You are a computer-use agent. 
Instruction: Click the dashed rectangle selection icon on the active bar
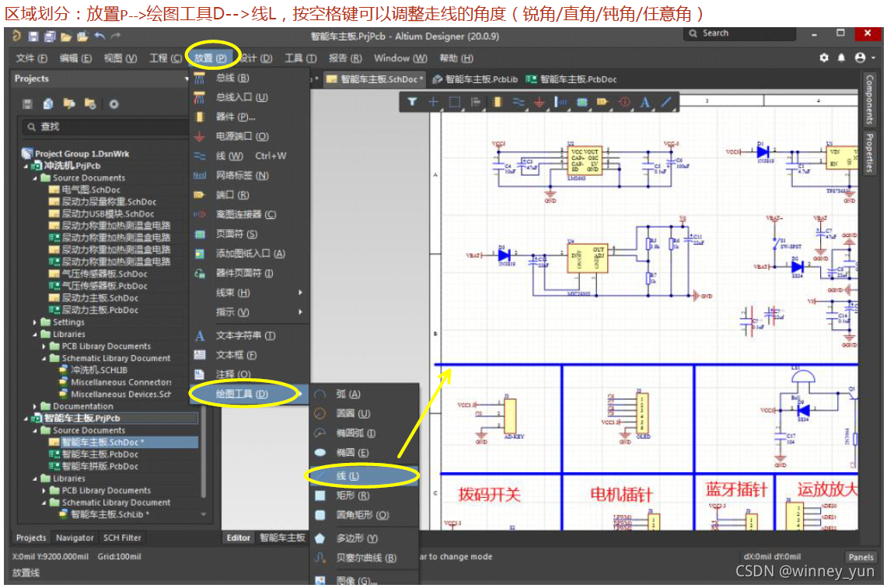(455, 102)
